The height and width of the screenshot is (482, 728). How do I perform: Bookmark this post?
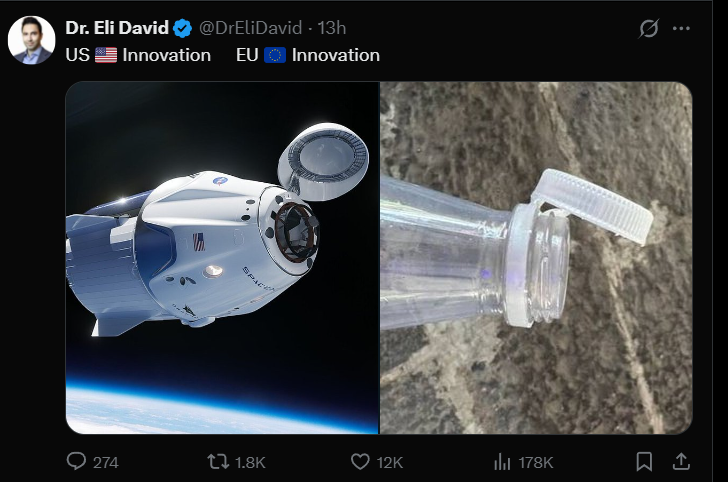pyautogui.click(x=645, y=461)
